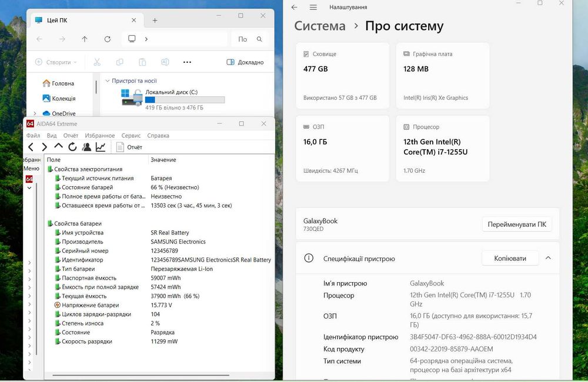Viewport: 588px width, 382px height.
Task: Open the Файл menu in AIDA64
Action: (x=33, y=135)
